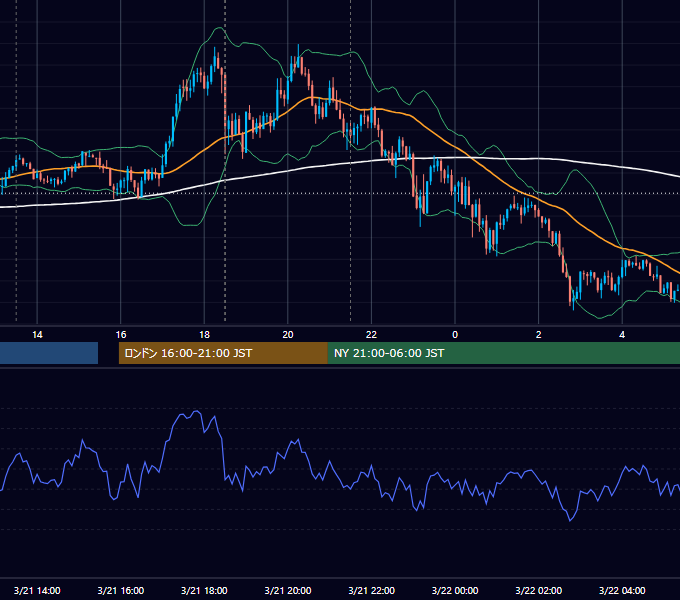Click the 18 hour axis label
The image size is (680, 600).
tap(204, 334)
